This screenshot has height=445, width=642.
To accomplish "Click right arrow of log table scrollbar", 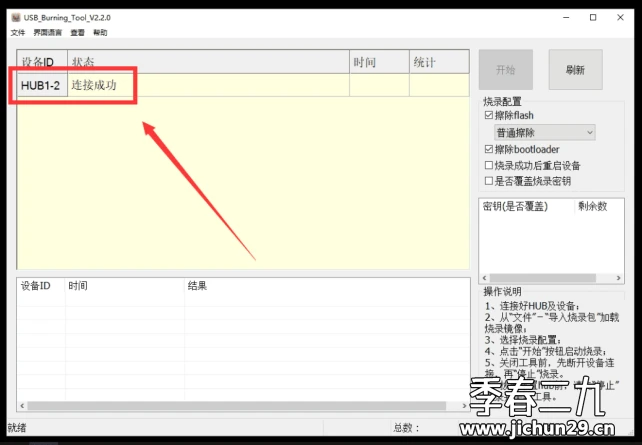I will [x=464, y=406].
